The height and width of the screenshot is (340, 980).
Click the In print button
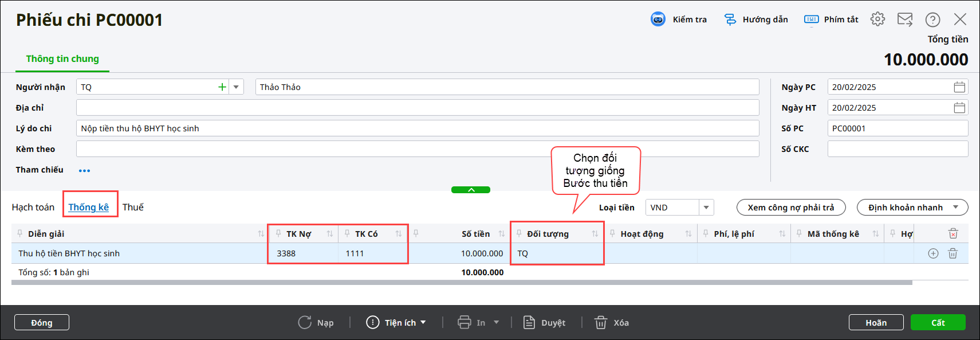tap(471, 322)
